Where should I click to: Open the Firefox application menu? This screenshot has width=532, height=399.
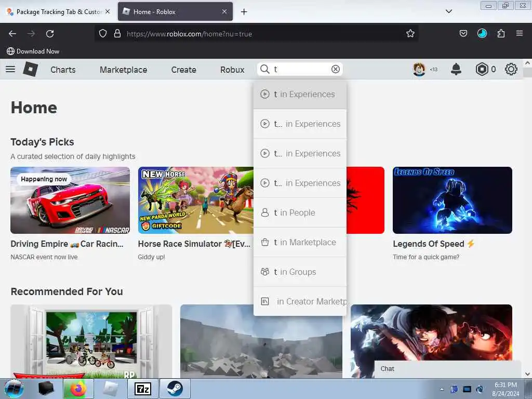(x=520, y=34)
